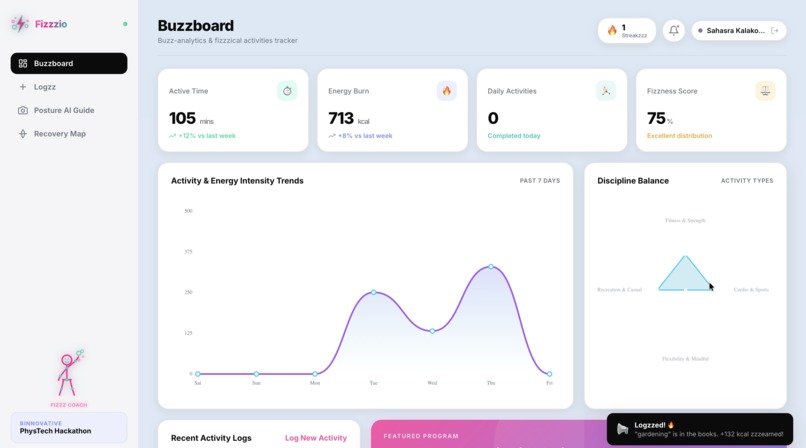Click the Buzzboard grid icon in sidebar
The image size is (806, 448).
(23, 63)
